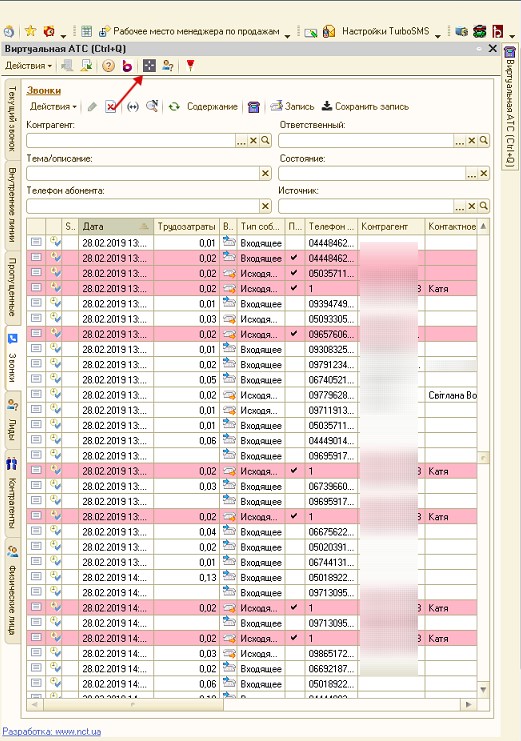The image size is (521, 741).
Task: Open the Источник selection '...' button
Action: (460, 206)
